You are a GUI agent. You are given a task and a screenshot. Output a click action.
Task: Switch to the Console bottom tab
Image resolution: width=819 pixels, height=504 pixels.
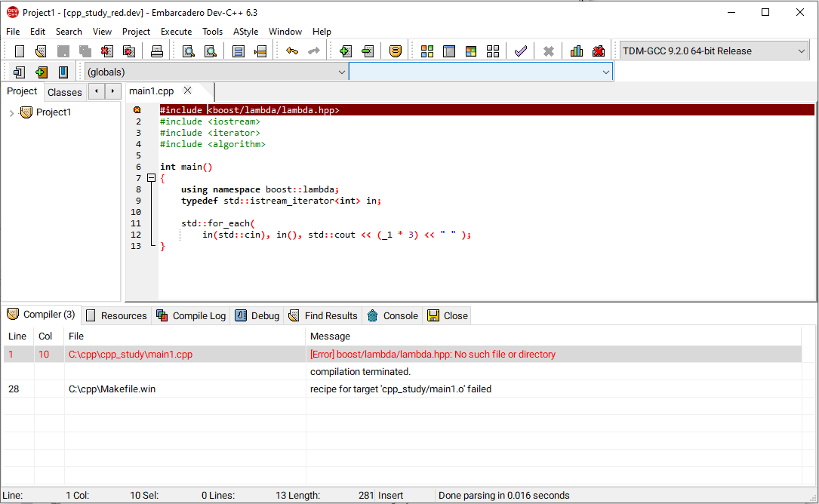coord(393,316)
